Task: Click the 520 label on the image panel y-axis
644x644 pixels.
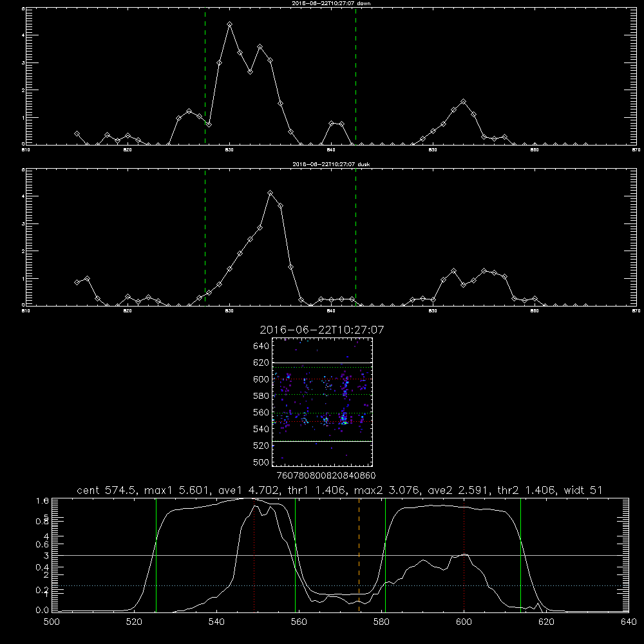Action: [x=261, y=446]
